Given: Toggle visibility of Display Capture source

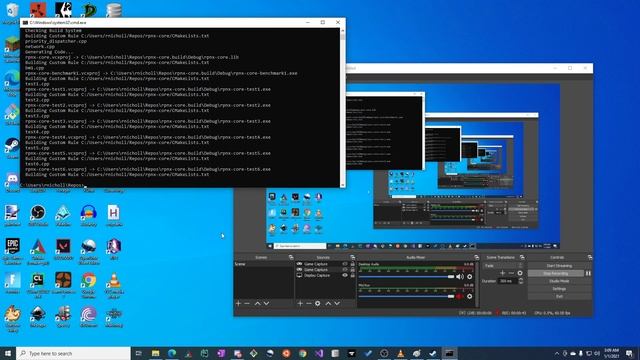Looking at the screenshot, I should (345, 276).
